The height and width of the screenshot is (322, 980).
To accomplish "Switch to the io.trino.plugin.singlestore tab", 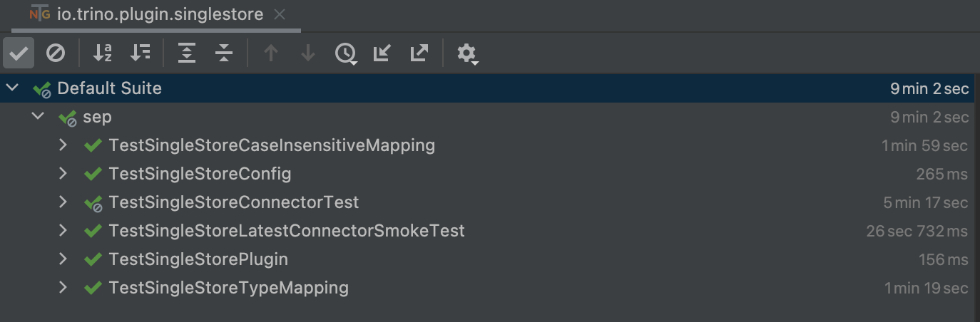I will coord(160,14).
